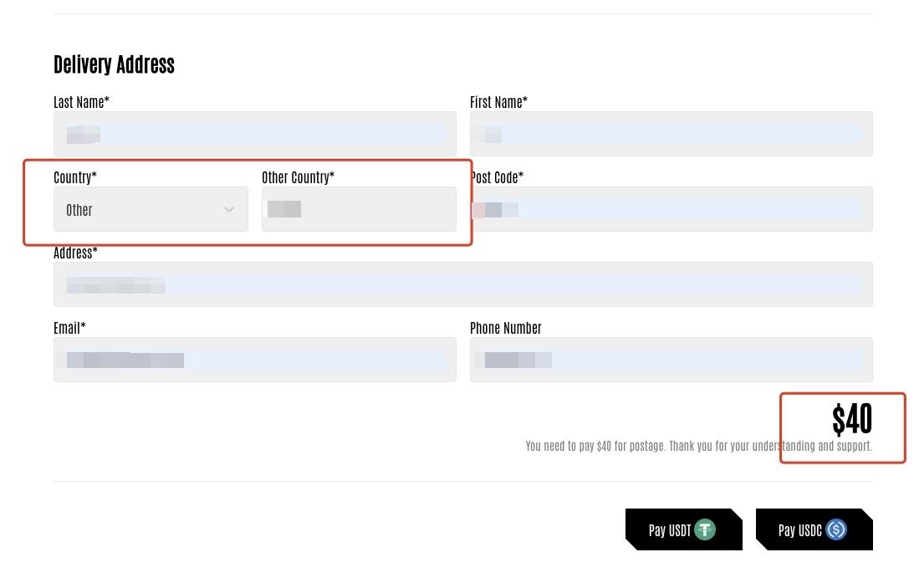Select the Post Code input field
Image resolution: width=914 pixels, height=588 pixels.
(x=671, y=209)
